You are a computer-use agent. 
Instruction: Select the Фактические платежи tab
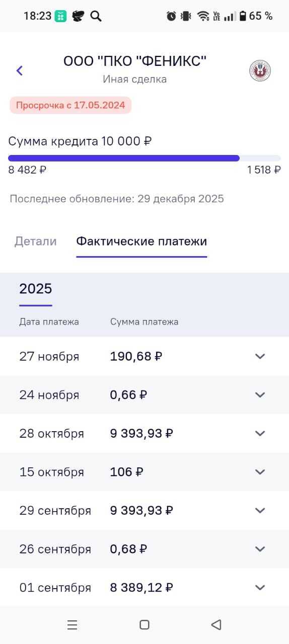coord(141,241)
